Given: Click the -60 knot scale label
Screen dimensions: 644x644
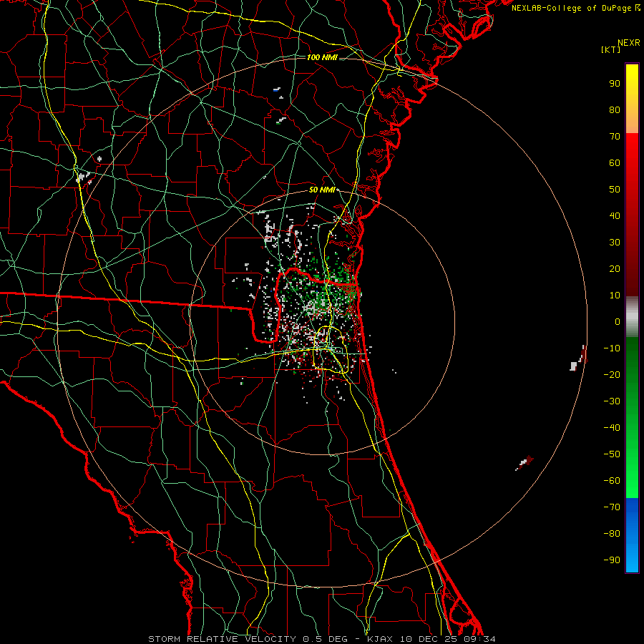Looking at the screenshot, I should pyautogui.click(x=612, y=481).
